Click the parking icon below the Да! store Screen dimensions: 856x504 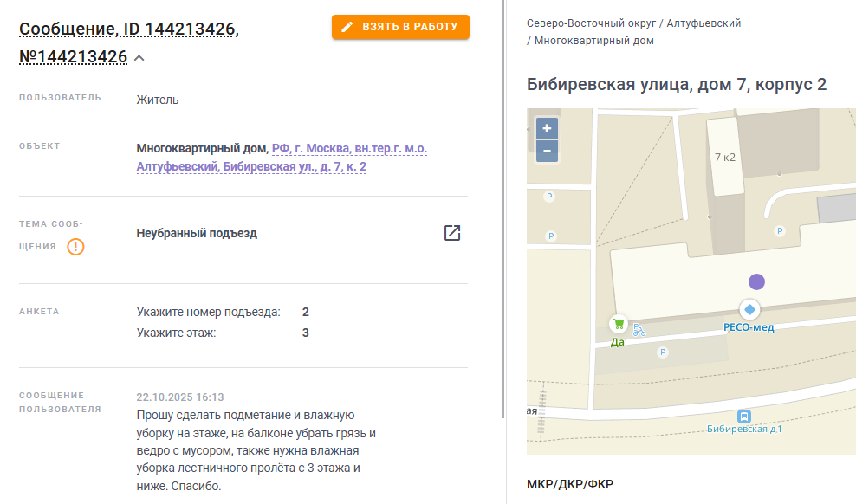(x=663, y=352)
